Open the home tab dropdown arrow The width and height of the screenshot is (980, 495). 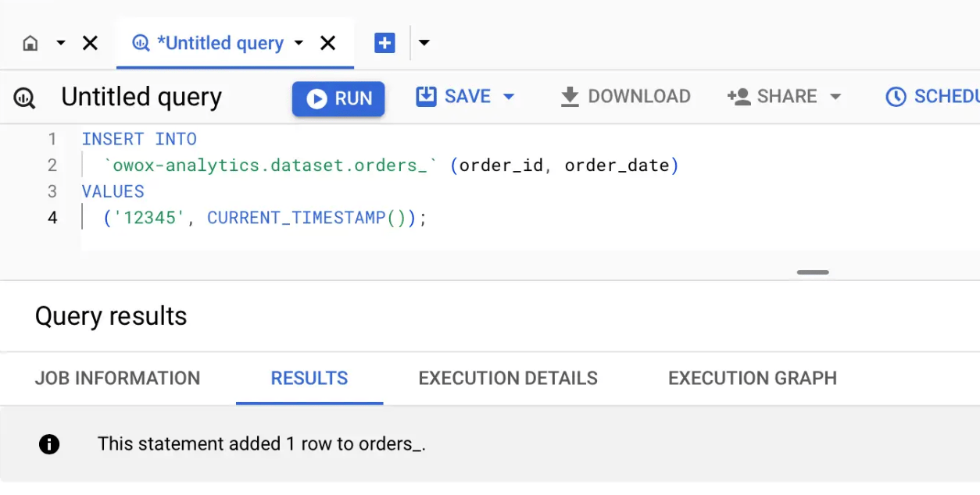(61, 43)
